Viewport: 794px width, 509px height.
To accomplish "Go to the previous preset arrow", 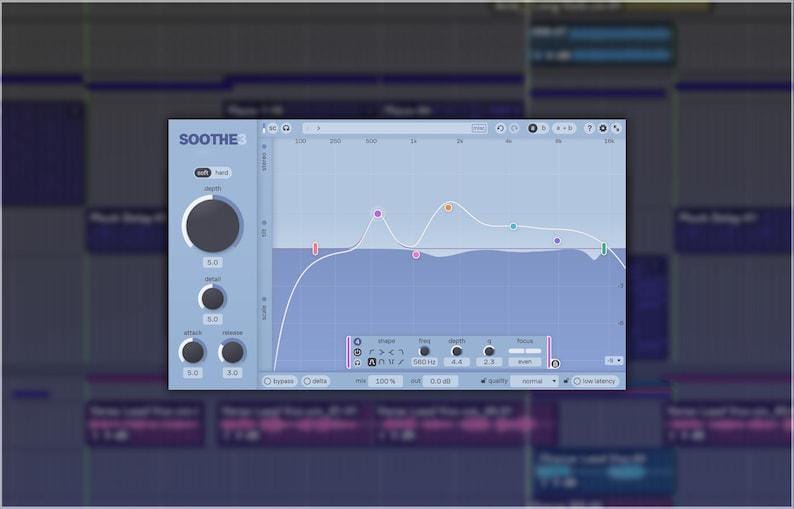I will pos(309,129).
